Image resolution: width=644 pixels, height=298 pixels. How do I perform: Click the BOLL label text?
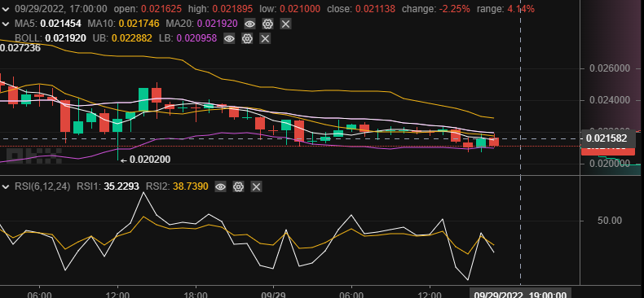click(x=29, y=38)
